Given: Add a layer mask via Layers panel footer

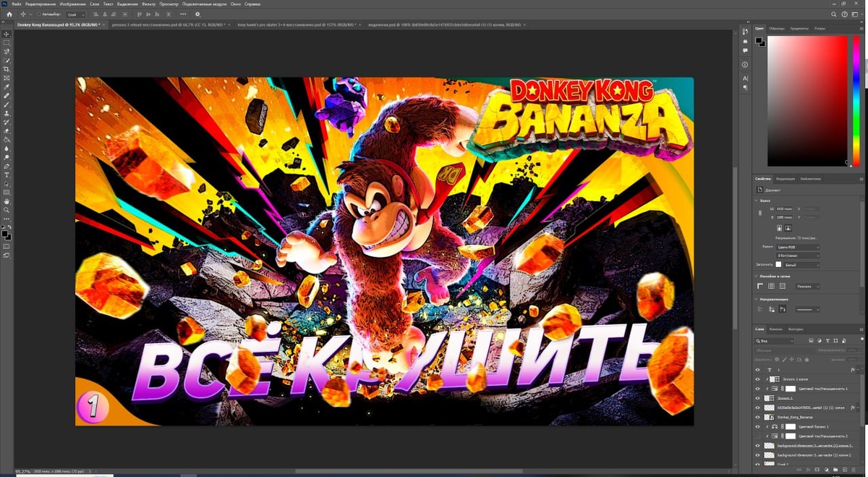Looking at the screenshot, I should click(817, 470).
